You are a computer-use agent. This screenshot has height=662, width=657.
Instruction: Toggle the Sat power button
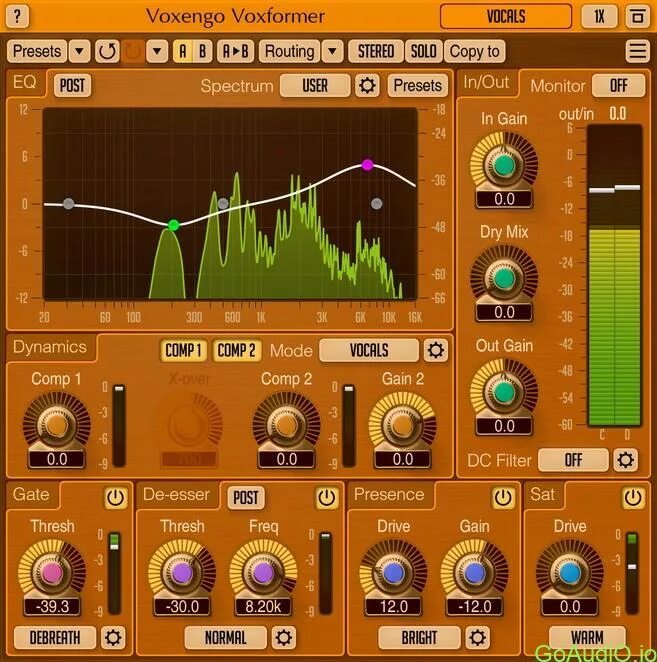pos(633,498)
